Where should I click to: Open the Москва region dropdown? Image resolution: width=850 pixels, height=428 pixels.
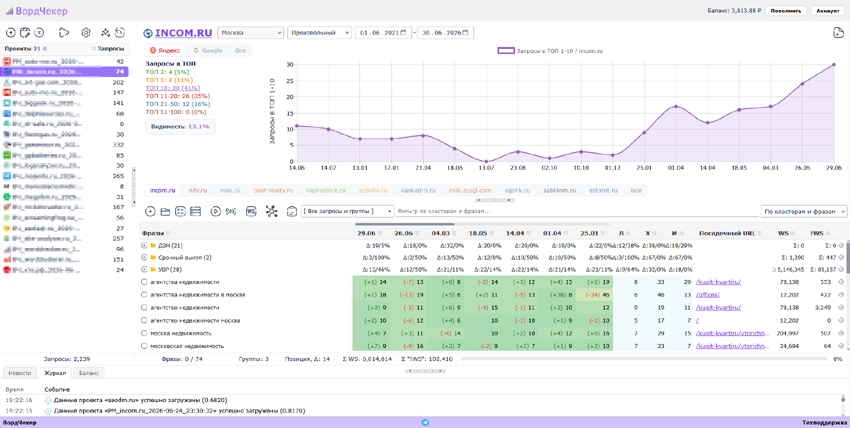coord(250,33)
